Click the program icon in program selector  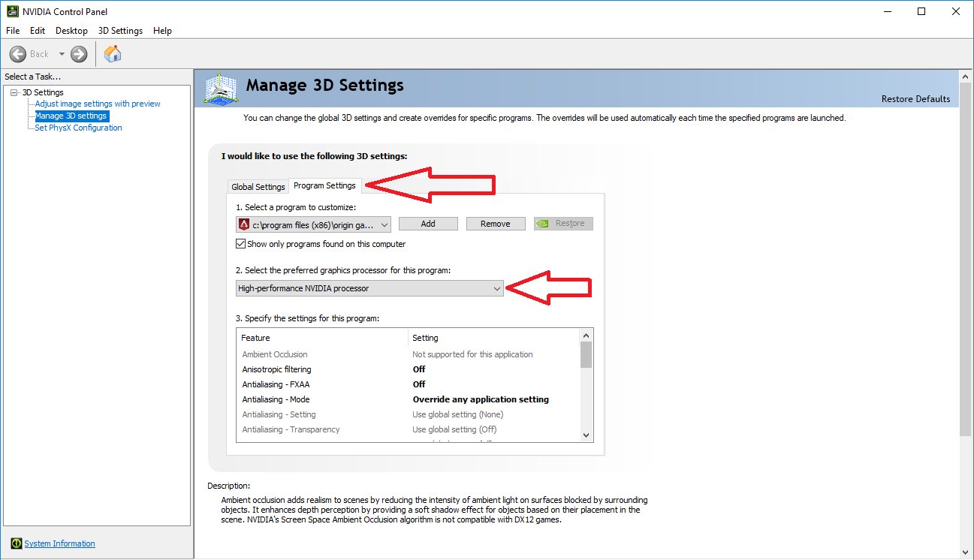[243, 224]
